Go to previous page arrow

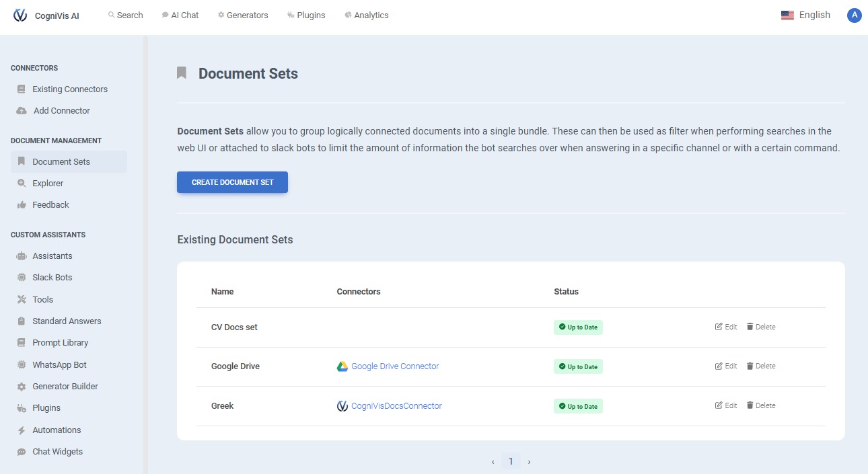tap(493, 461)
